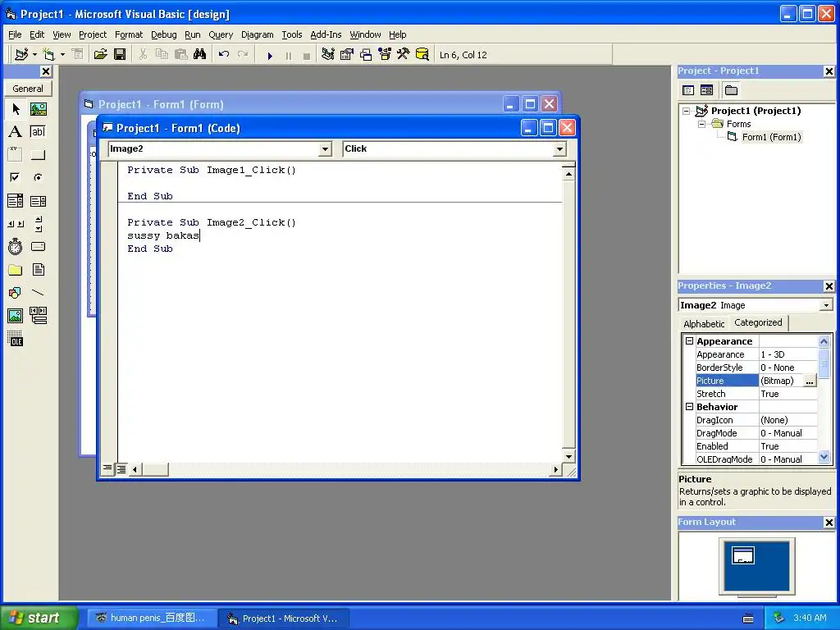This screenshot has height=630, width=840.
Task: Show the Toolbox via toolbar icon
Action: coord(404,54)
